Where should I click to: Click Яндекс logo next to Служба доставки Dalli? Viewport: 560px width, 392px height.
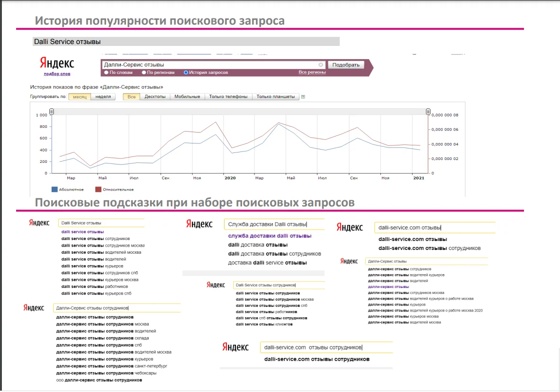coord(199,224)
